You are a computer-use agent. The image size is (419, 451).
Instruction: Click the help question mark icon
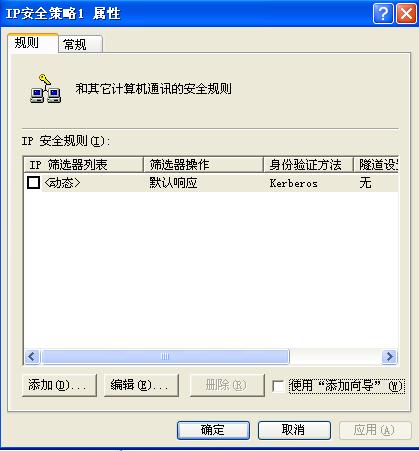(383, 14)
